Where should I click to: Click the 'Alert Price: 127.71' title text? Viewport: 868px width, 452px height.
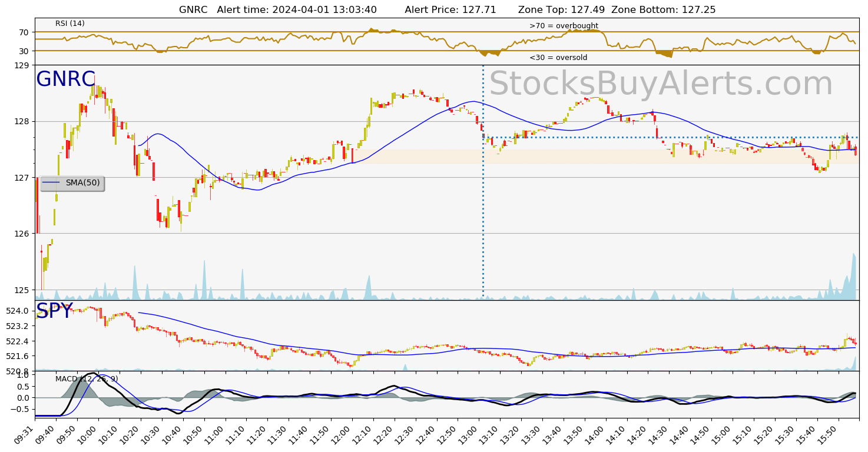click(x=450, y=10)
